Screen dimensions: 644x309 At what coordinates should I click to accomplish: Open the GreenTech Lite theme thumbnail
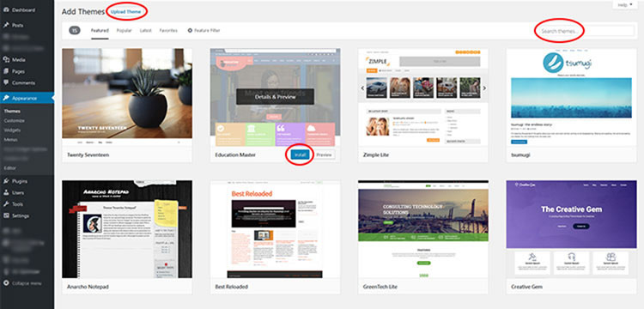tap(423, 229)
